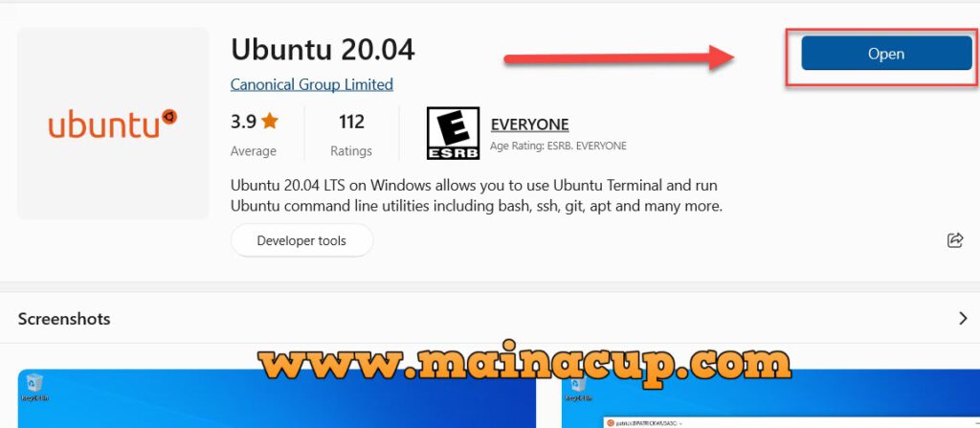Click the ESRB rating badge icon
The image size is (980, 428).
pyautogui.click(x=453, y=133)
